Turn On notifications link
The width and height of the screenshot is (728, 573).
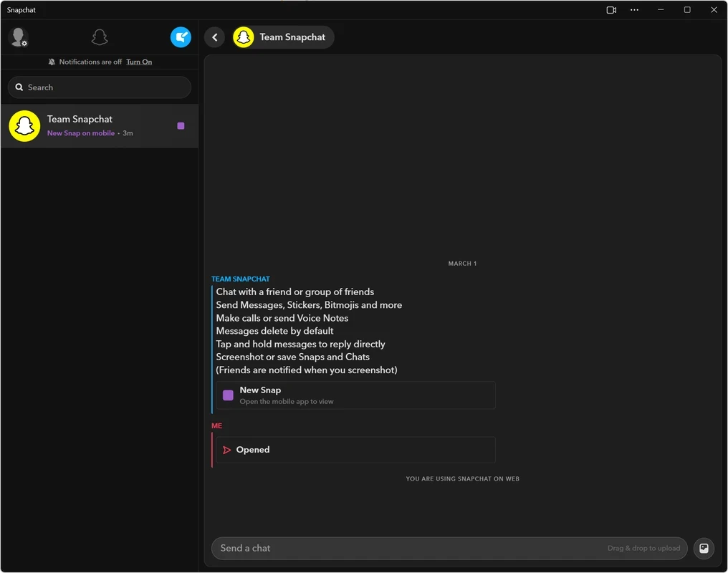tap(139, 62)
